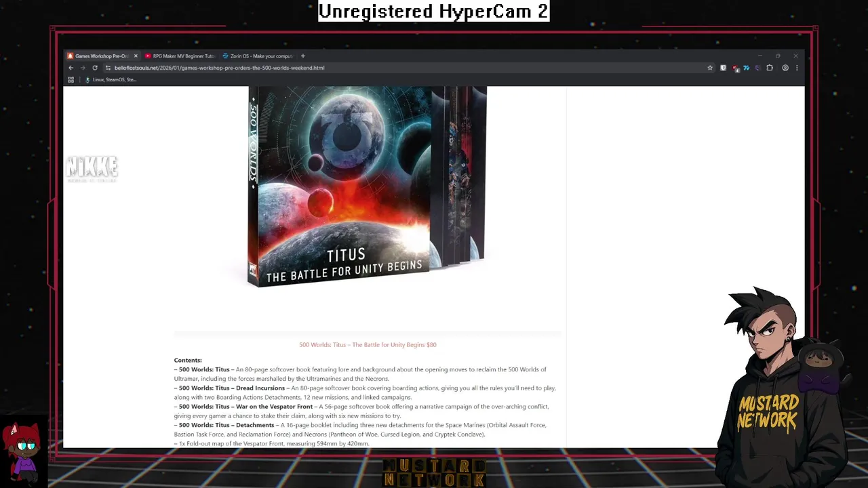Screen dimensions: 868x488
Task: Open the Bitwarden shield extension
Action: click(x=723, y=68)
